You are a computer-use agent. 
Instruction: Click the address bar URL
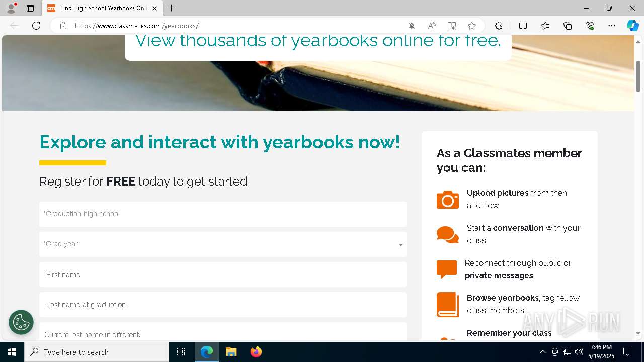(137, 26)
